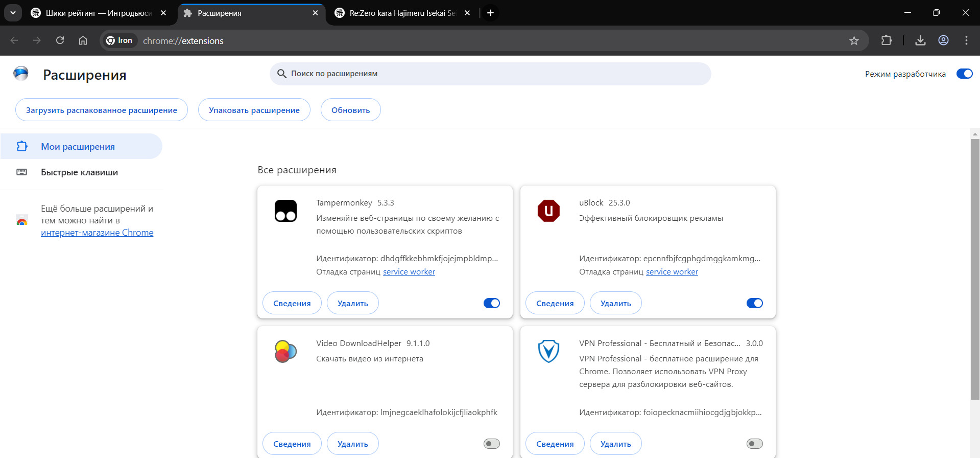The height and width of the screenshot is (458, 980).
Task: Open the user profile icon
Action: point(943,40)
